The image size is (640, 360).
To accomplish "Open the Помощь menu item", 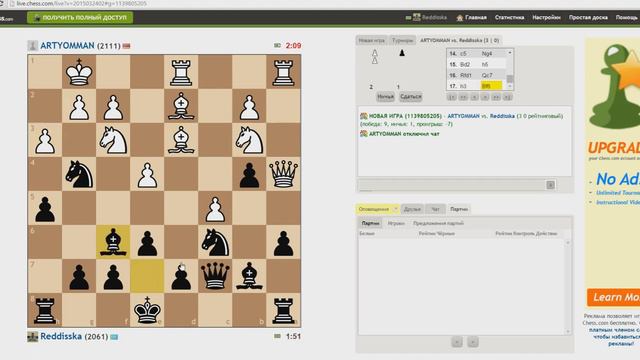I will pos(627,18).
